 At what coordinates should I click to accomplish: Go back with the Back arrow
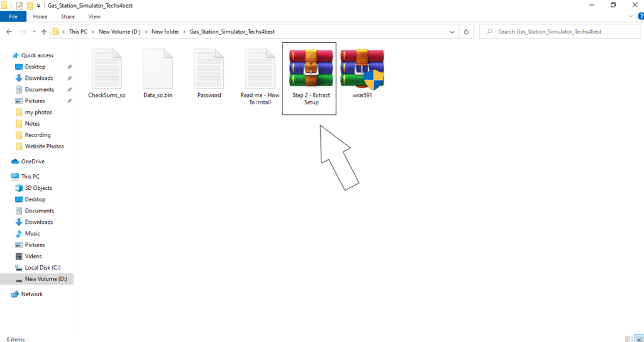point(9,32)
